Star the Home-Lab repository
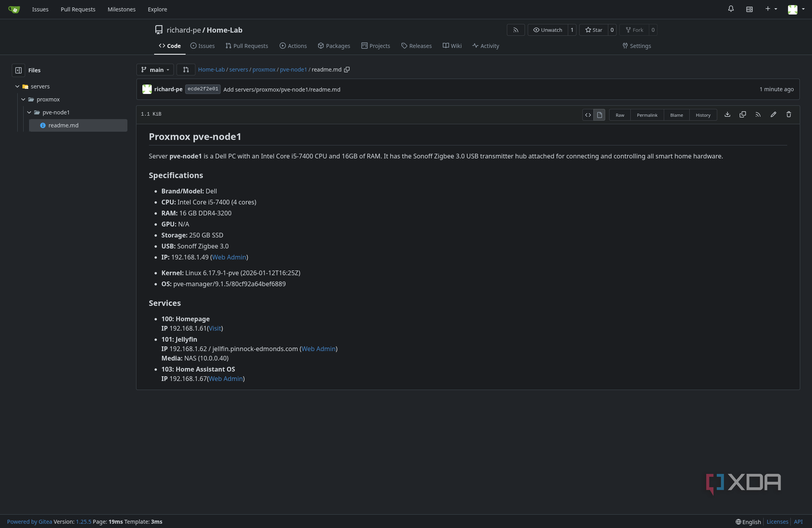Viewport: 812px width, 528px height. tap(593, 30)
